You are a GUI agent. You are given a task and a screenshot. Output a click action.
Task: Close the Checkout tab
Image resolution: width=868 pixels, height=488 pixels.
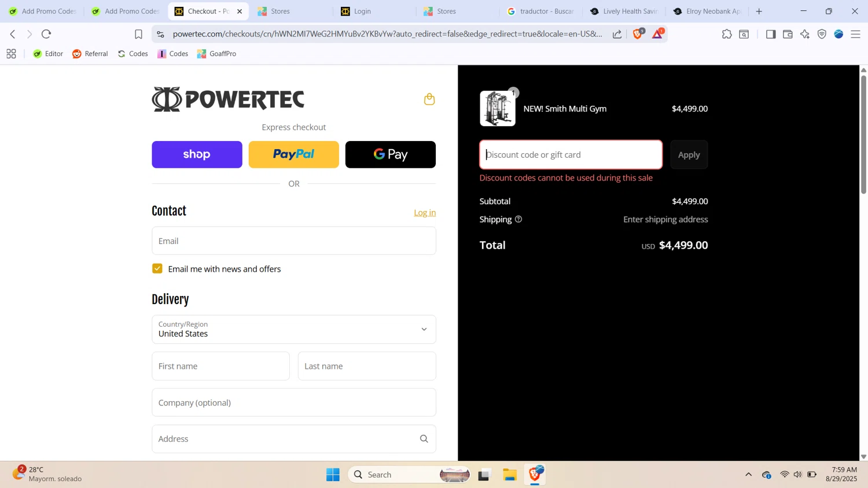240,11
